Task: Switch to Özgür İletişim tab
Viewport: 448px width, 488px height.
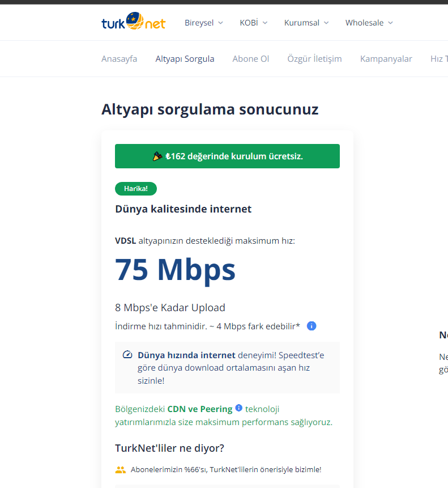Action: coord(314,59)
